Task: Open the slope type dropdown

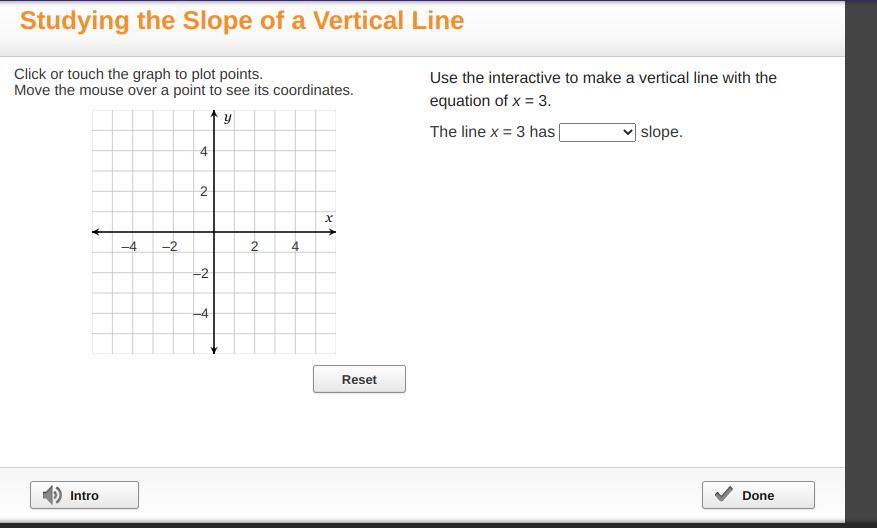Action: (x=597, y=132)
